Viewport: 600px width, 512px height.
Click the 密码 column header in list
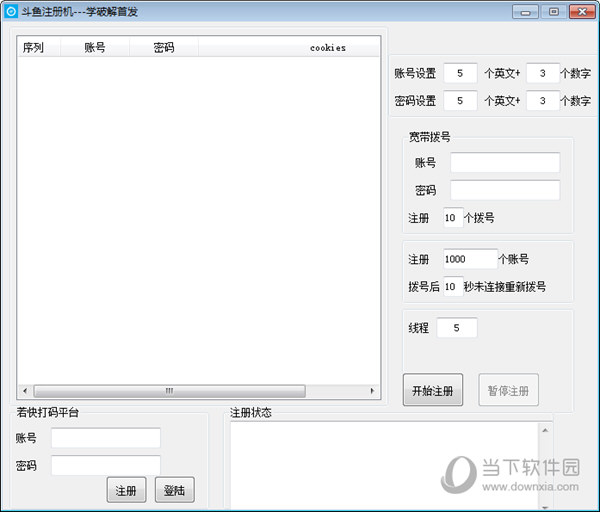tap(164, 47)
